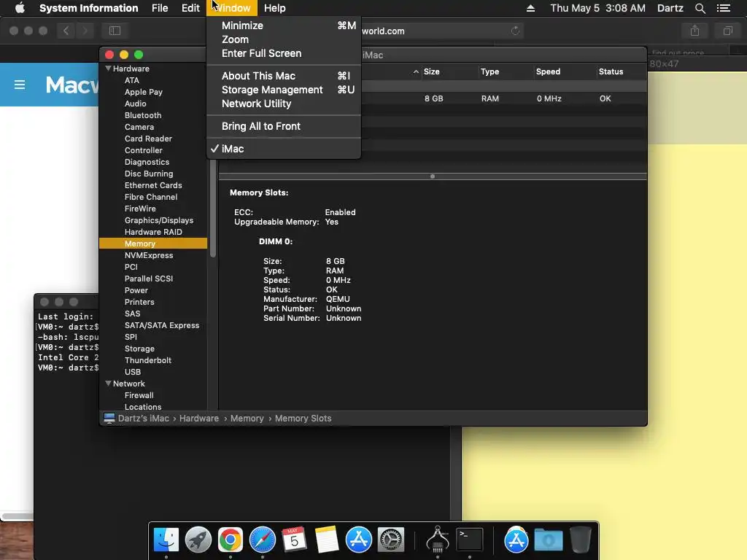Choose Enter Full Screen menu item
747x560 pixels.
tap(284, 53)
